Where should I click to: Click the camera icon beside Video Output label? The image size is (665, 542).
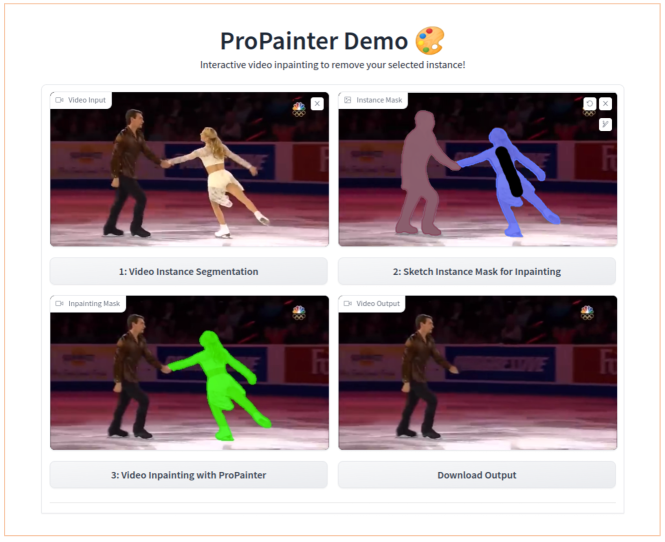pyautogui.click(x=348, y=304)
